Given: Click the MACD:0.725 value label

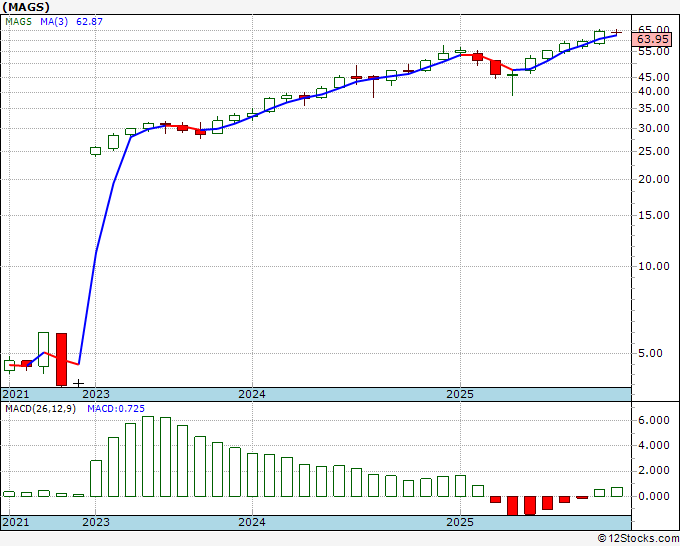Looking at the screenshot, I should [x=116, y=409].
